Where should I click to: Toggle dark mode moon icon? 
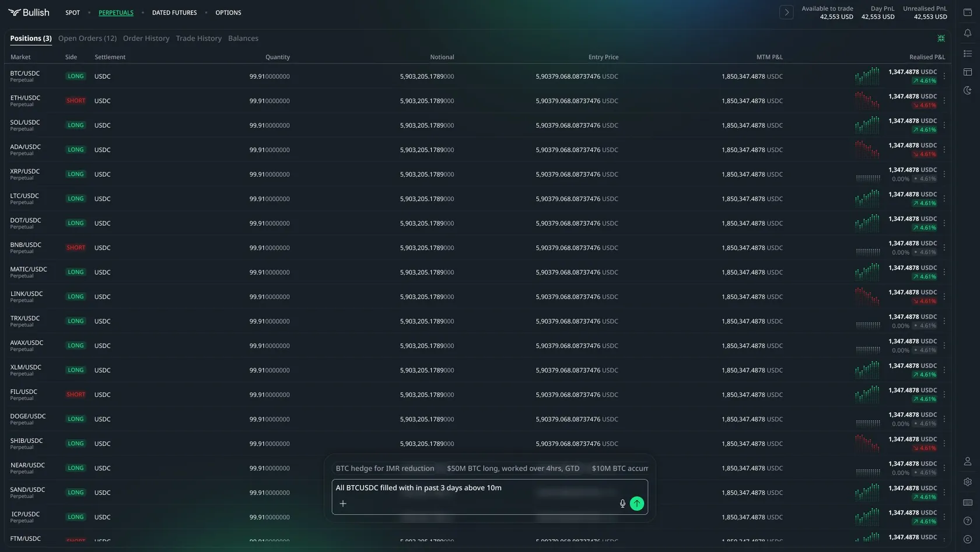pyautogui.click(x=968, y=90)
